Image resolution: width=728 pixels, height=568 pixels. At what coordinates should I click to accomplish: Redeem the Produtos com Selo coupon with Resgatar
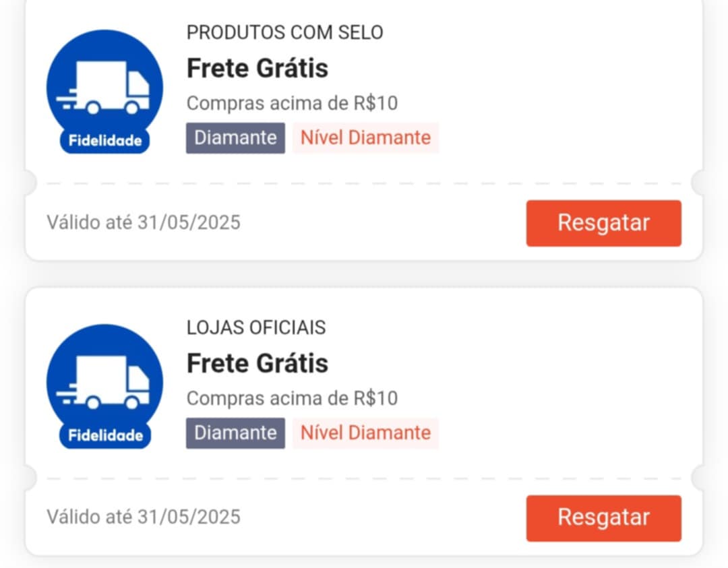click(x=603, y=223)
